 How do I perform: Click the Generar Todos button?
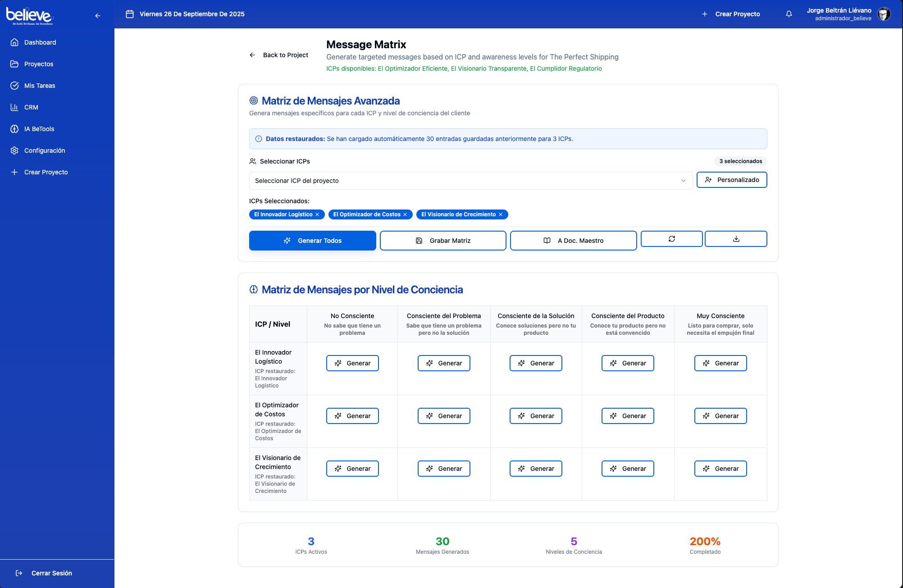point(312,241)
